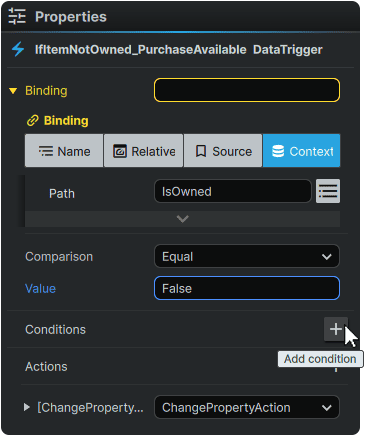Image resolution: width=365 pixels, height=436 pixels.
Task: Click the Conditions label
Action: [x=55, y=330]
